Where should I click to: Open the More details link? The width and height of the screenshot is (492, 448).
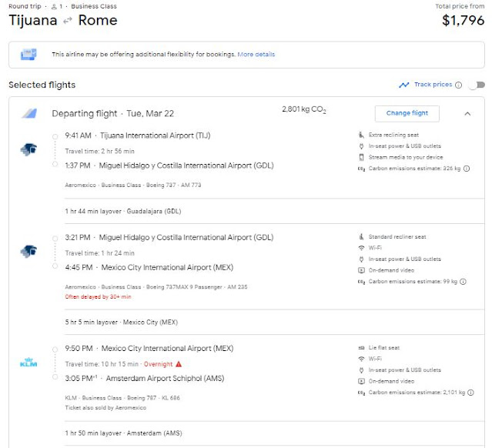pyautogui.click(x=256, y=55)
